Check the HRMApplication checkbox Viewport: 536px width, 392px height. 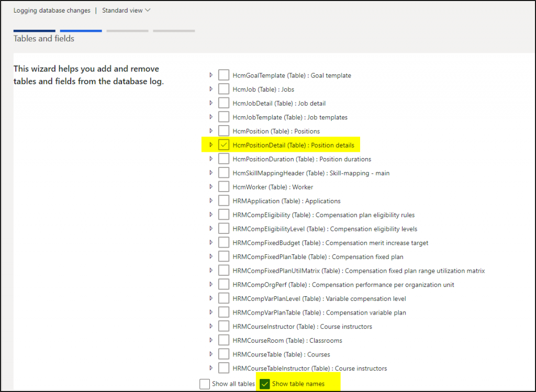click(224, 200)
